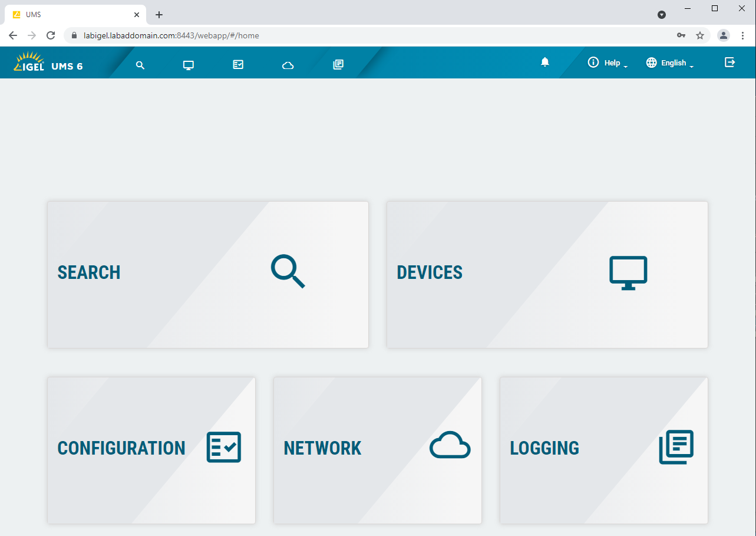
Task: Open the Chrome three-dot menu
Action: tap(742, 35)
